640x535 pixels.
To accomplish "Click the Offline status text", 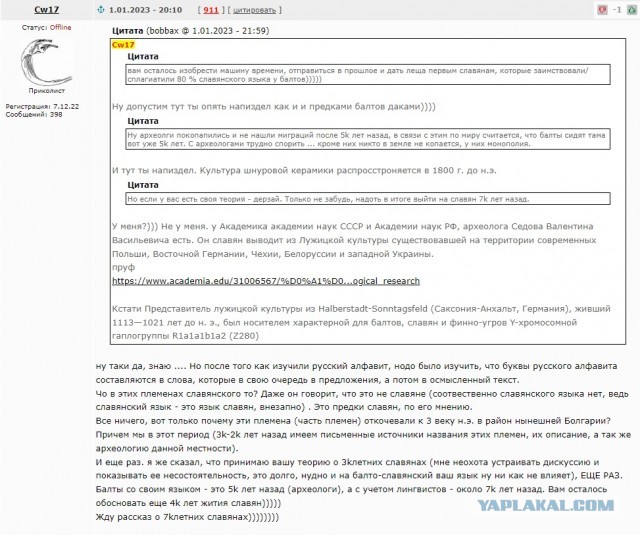I will point(60,27).
